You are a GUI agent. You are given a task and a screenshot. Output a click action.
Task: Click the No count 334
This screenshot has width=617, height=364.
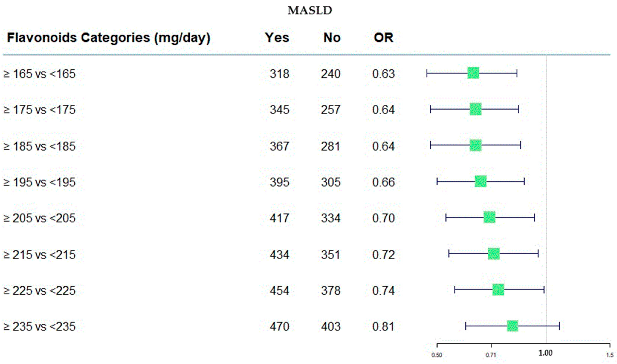coord(331,218)
